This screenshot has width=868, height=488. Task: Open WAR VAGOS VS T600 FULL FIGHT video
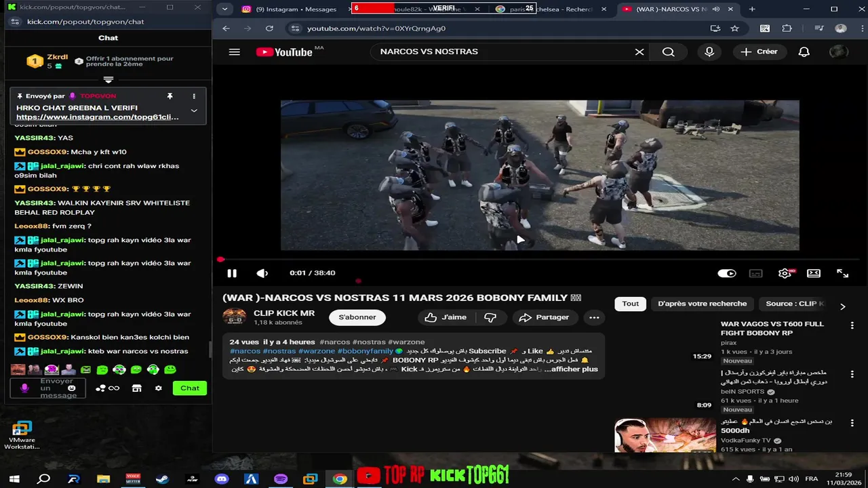pos(772,329)
